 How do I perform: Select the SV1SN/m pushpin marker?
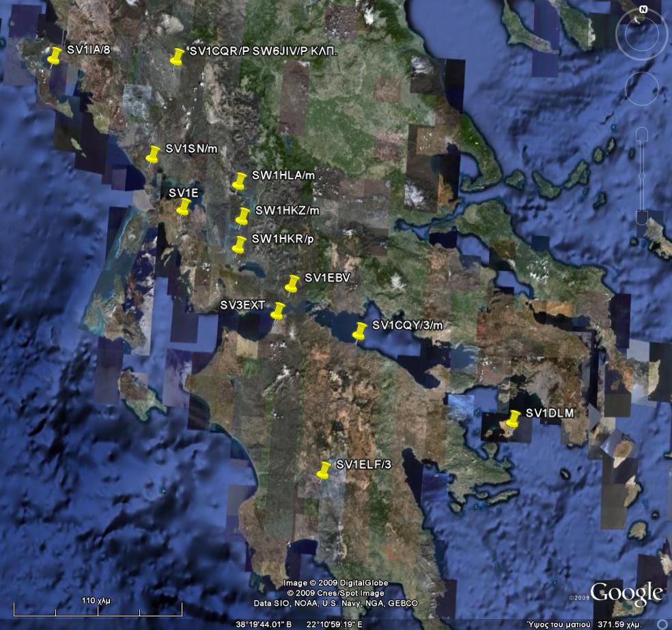(152, 155)
